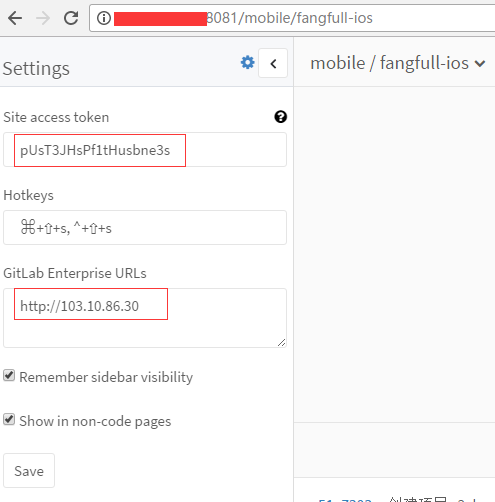Open the fangfull-ios project name link
The image size is (495, 502).
424,63
